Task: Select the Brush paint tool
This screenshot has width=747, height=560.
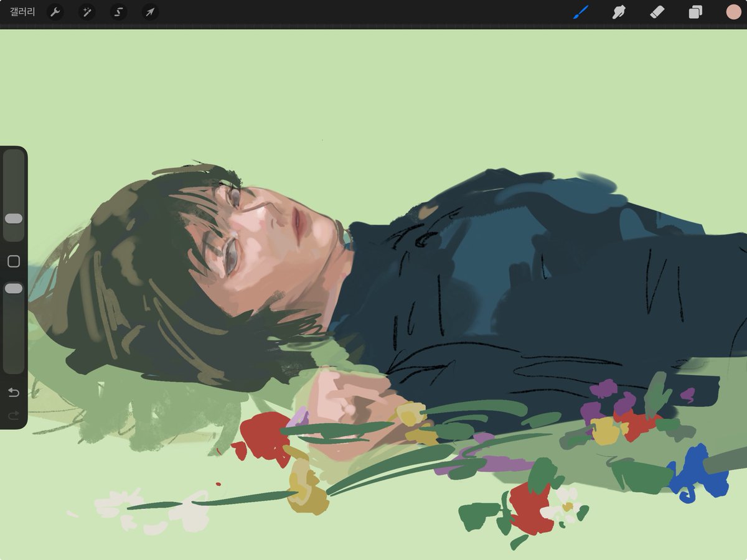Action: pos(580,12)
